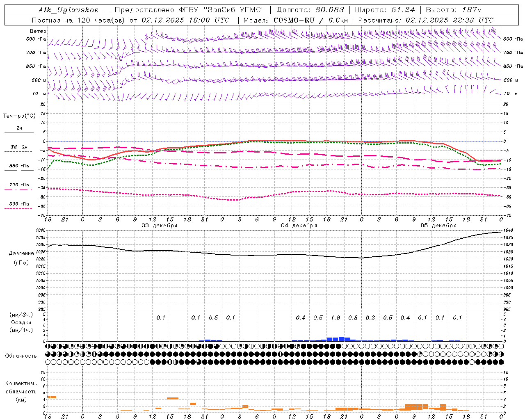Click the forecast start time 02.12.2025 18:00 UTC
This screenshot has width=525, height=420.
point(185,20)
